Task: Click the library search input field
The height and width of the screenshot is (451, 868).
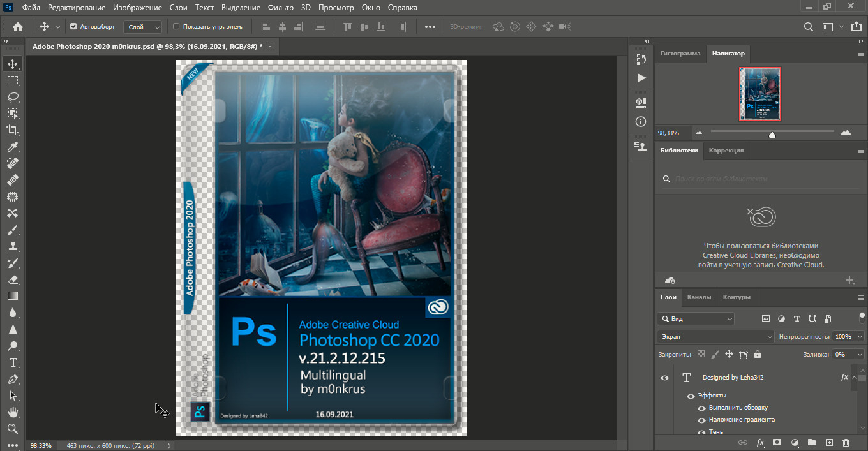Action: pos(759,179)
